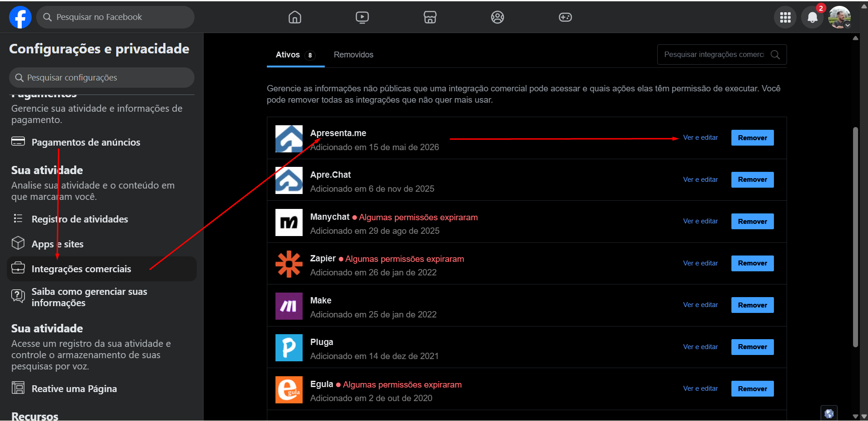Click the Pluga app logo
Viewport: 868px width, 421px height.
(x=289, y=348)
